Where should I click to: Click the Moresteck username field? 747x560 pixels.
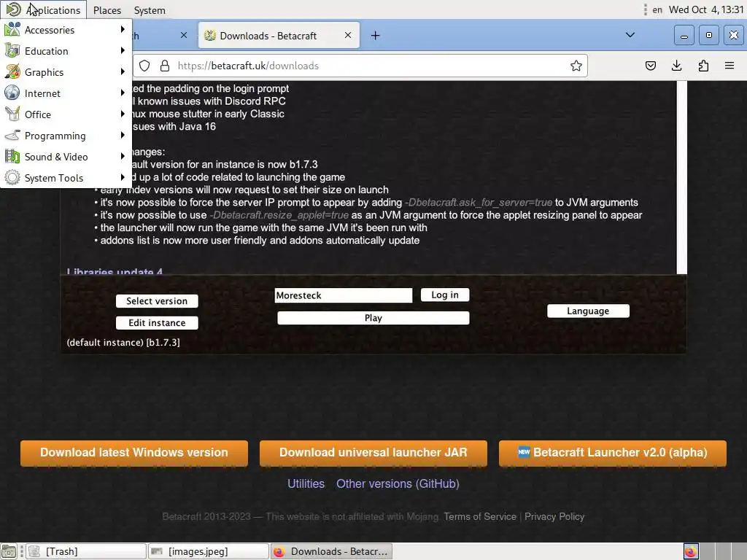click(x=343, y=295)
